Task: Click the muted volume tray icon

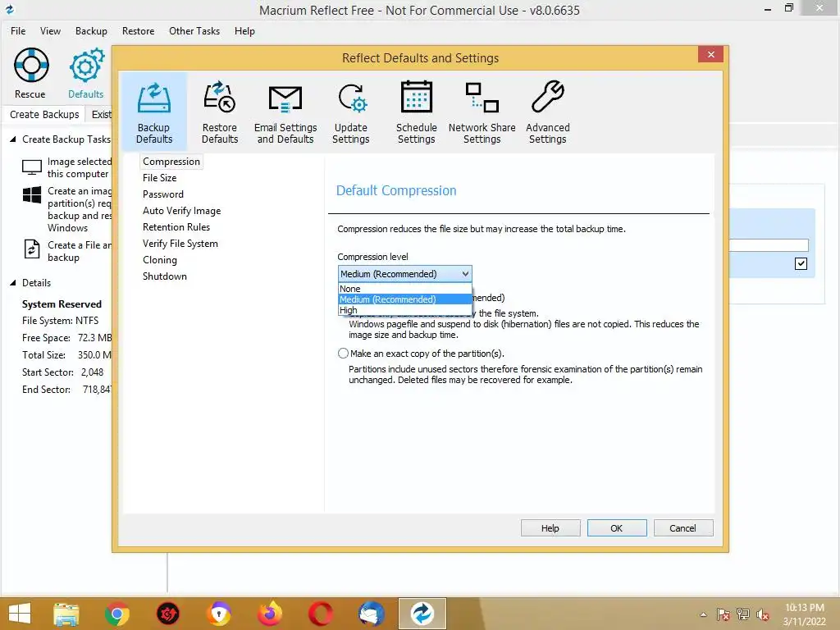Action: click(x=762, y=614)
